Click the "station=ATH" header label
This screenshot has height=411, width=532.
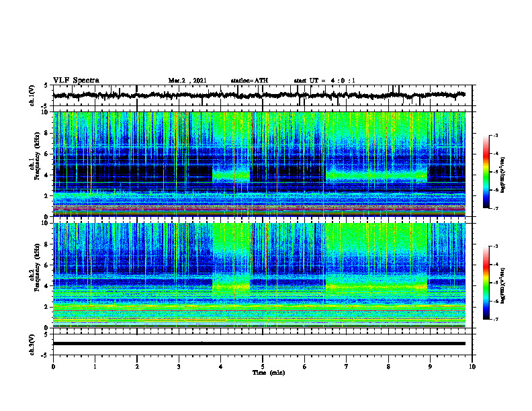[249, 81]
